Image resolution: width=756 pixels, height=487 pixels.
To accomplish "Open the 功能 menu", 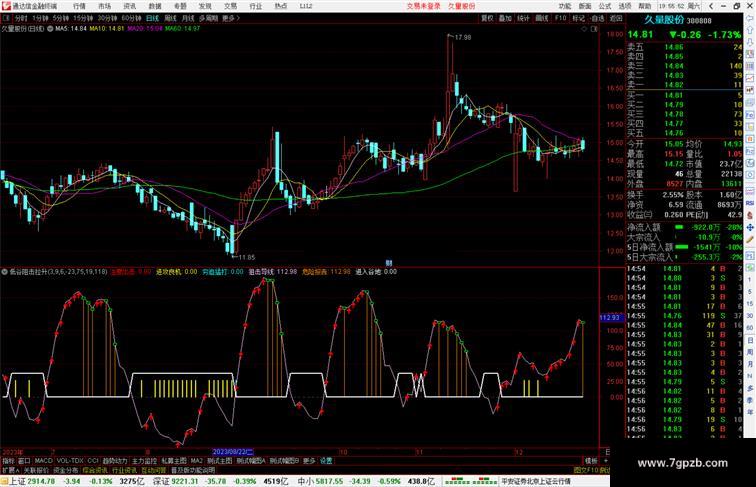I will pos(565,6).
